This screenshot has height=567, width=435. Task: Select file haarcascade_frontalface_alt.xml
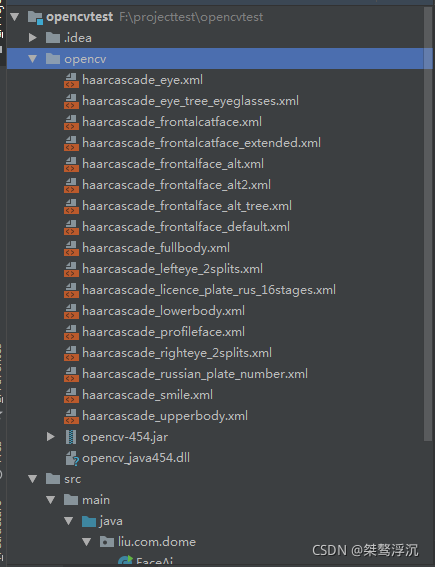click(x=173, y=164)
